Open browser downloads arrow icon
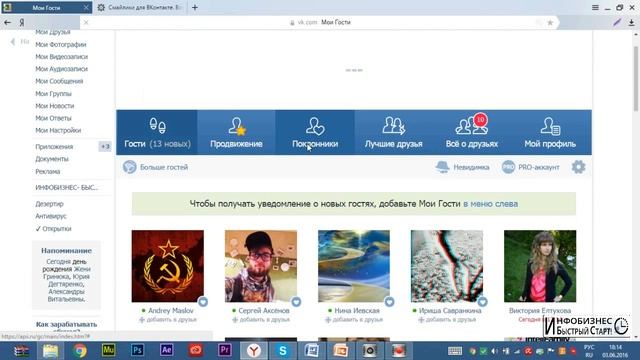This screenshot has height=360, width=640. coord(631,22)
